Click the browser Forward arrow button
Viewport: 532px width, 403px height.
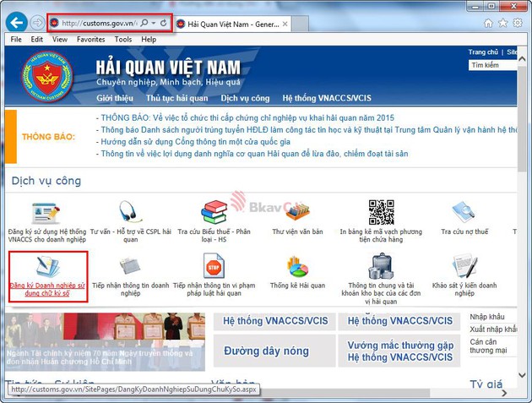click(37, 23)
